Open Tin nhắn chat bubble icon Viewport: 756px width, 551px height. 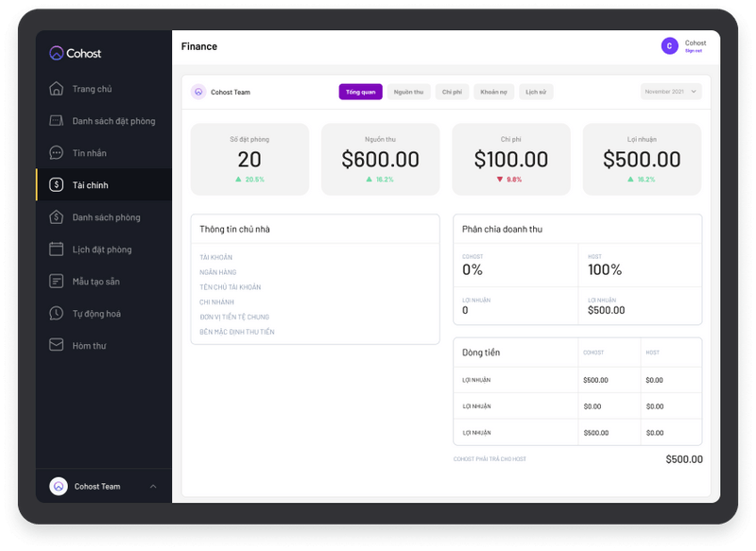coord(57,153)
